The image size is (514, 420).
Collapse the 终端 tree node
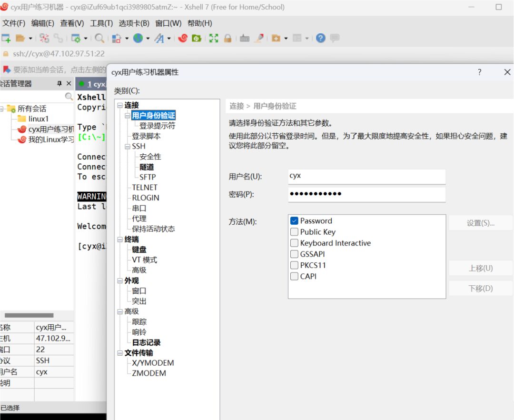click(x=120, y=240)
